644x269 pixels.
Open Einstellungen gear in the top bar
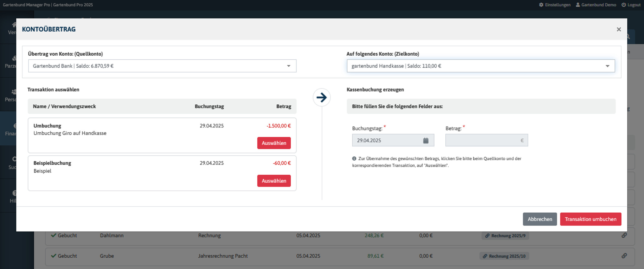click(541, 5)
